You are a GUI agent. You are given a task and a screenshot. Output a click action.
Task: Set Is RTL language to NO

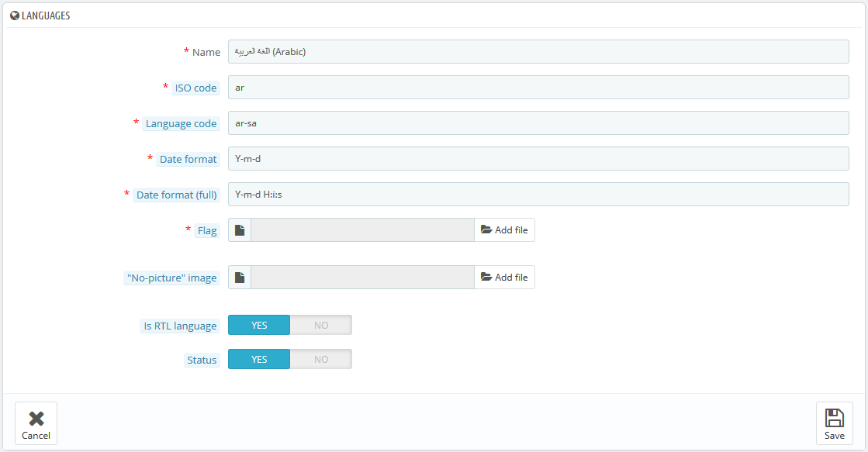(x=321, y=325)
